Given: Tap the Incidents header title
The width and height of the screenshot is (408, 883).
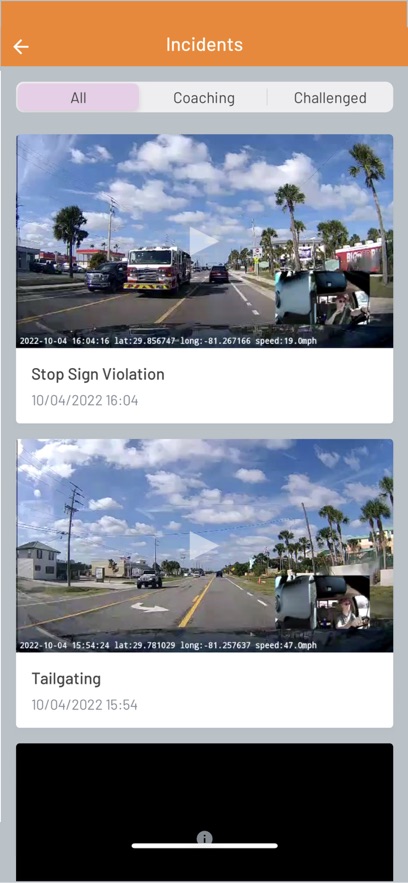Looking at the screenshot, I should [x=204, y=44].
